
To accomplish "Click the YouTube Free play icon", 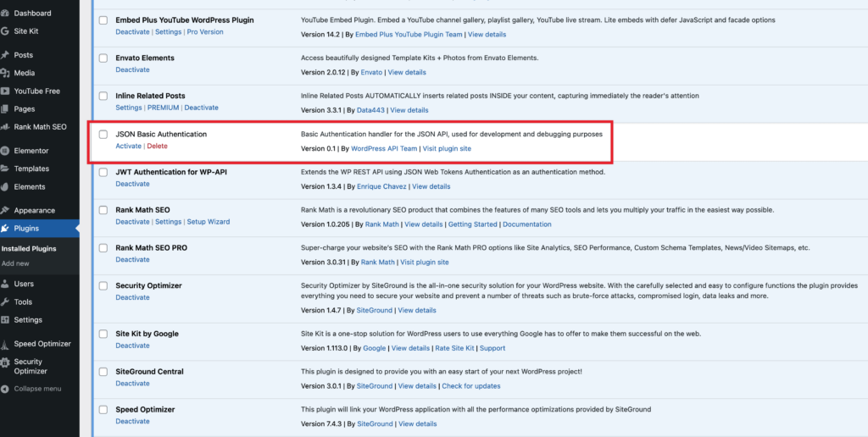I will tap(5, 91).
